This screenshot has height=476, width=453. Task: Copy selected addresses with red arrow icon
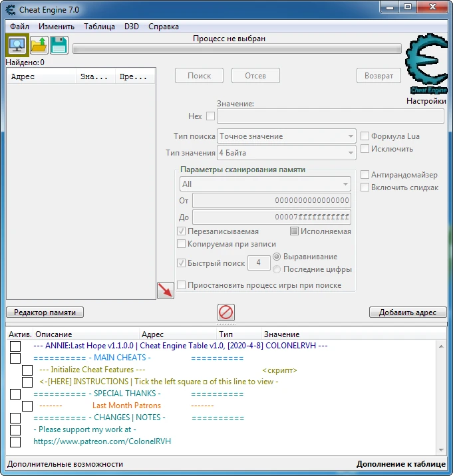(x=166, y=291)
